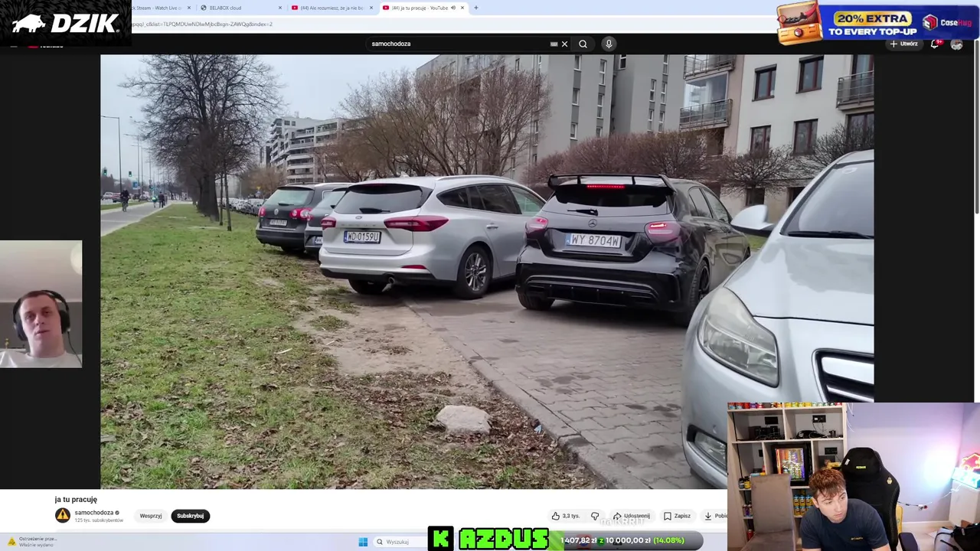This screenshot has width=980, height=551.
Task: Switch to the 'Ale rozumiesz' YouTube tab
Action: pyautogui.click(x=331, y=8)
